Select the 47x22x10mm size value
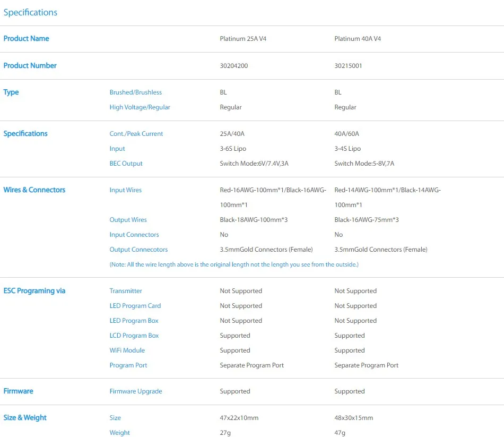Image resolution: width=504 pixels, height=437 pixels. 239,418
